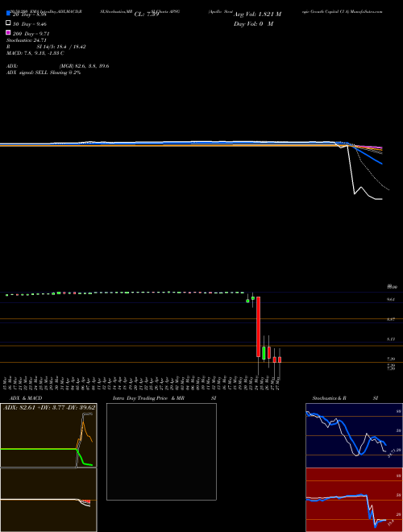The image size is (403, 532).
Task: Click the blue stochastics panel chart
Action: tap(354, 435)
